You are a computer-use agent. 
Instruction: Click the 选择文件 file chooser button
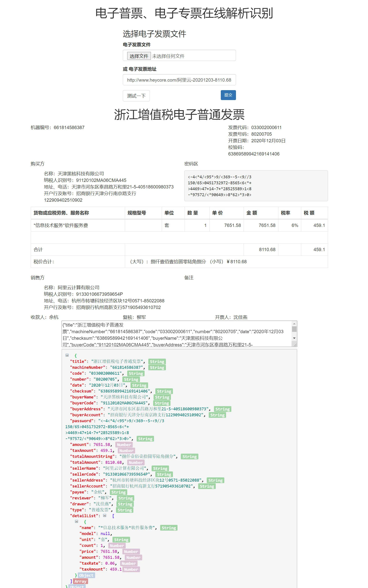139,56
